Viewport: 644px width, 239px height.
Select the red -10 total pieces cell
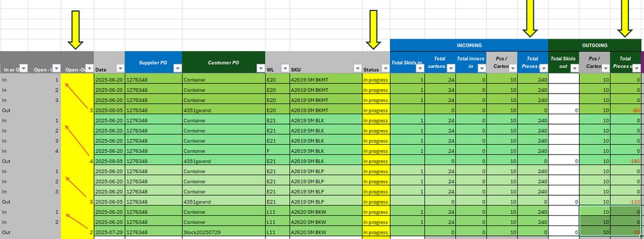pyautogui.click(x=625, y=233)
